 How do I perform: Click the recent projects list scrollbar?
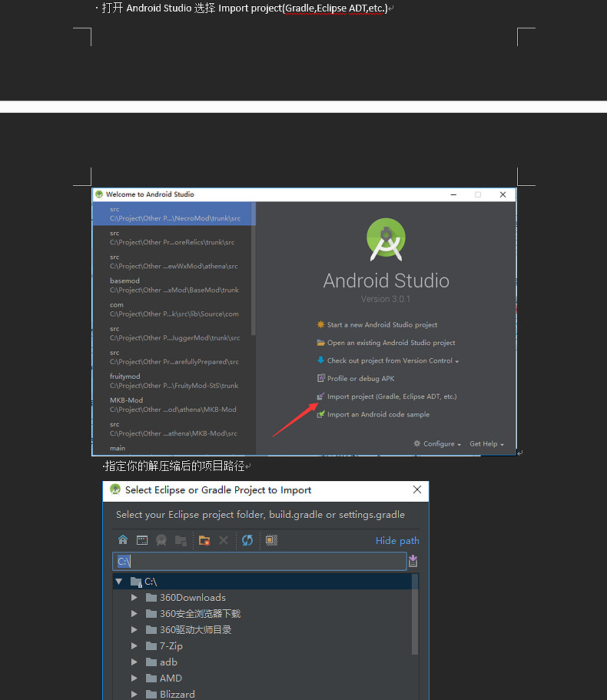(x=253, y=269)
